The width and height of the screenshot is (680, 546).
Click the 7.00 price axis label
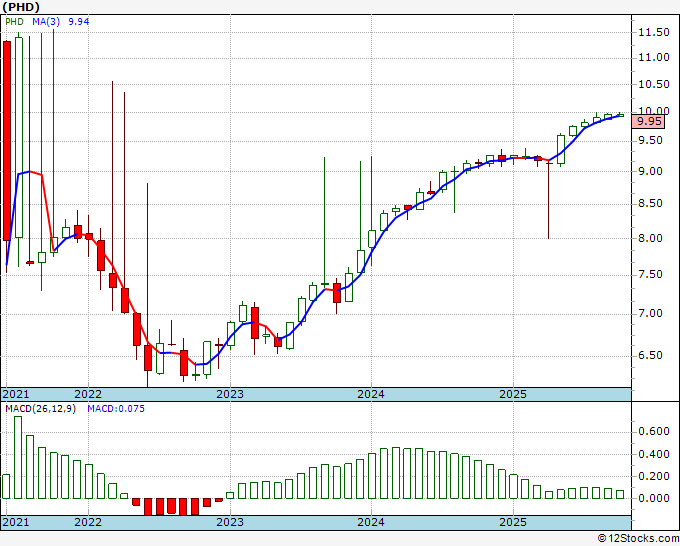coord(650,314)
